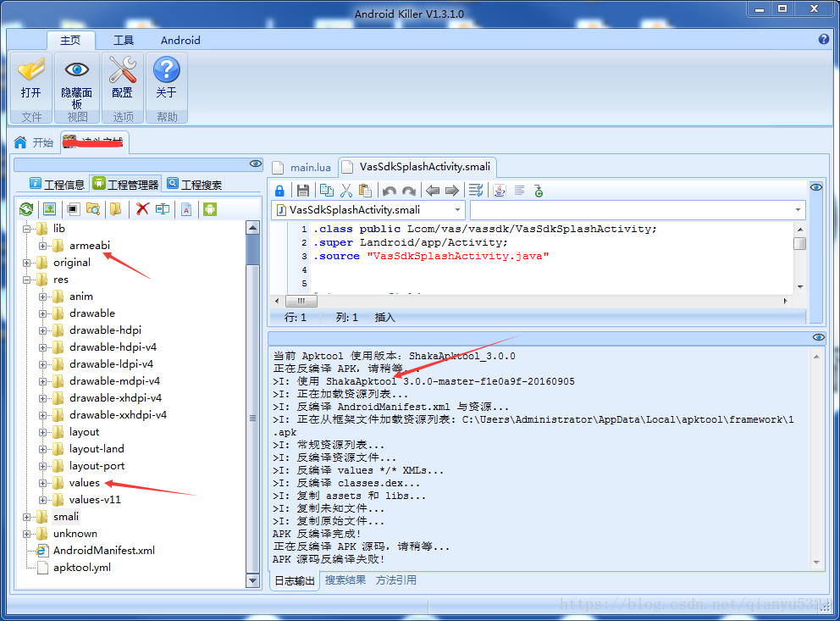Switch to the 工程搜索 panel tab
This screenshot has width=840, height=621.
[x=195, y=185]
